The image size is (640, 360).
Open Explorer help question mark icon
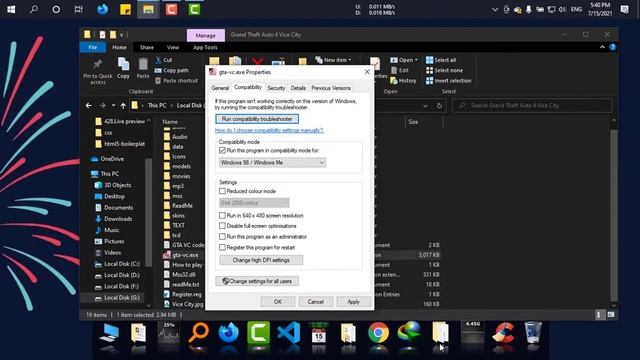[612, 47]
